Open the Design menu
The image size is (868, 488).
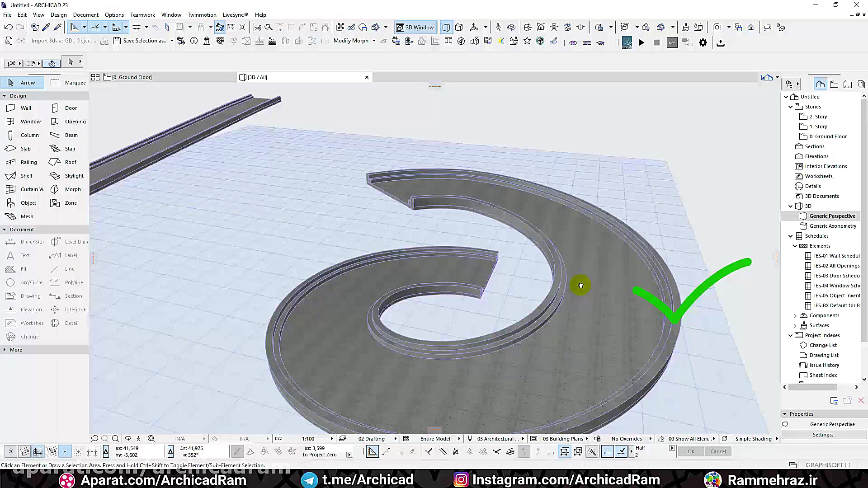[58, 14]
